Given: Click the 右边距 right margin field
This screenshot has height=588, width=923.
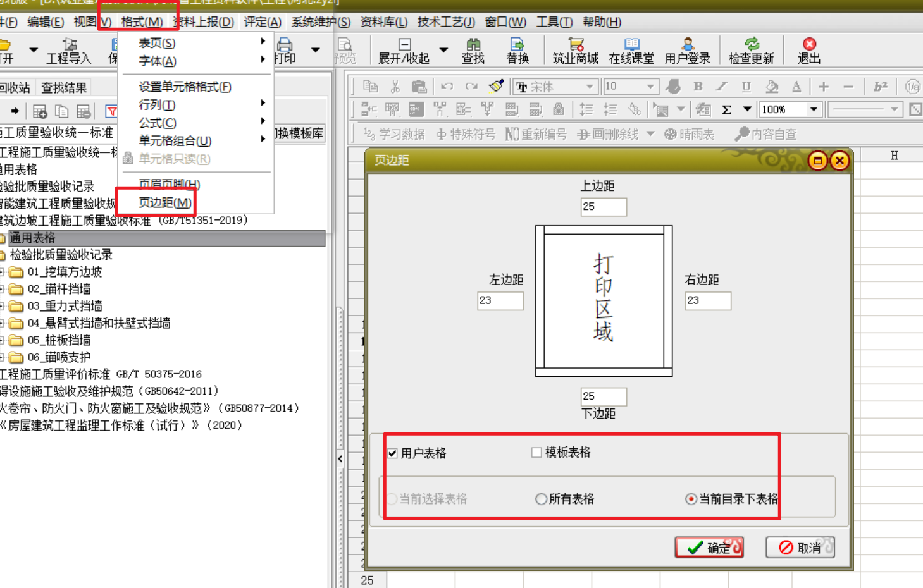Looking at the screenshot, I should tap(708, 300).
